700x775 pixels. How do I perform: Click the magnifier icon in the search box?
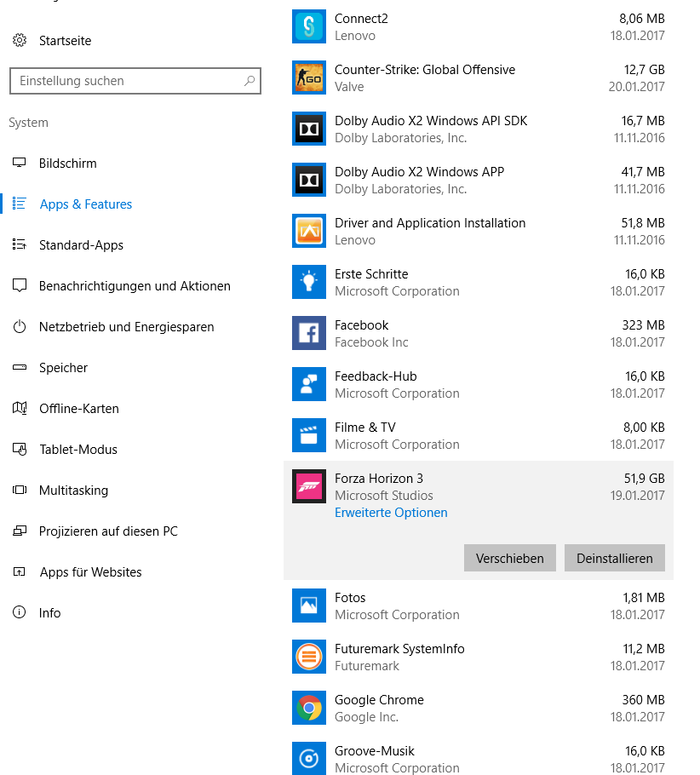[x=250, y=81]
